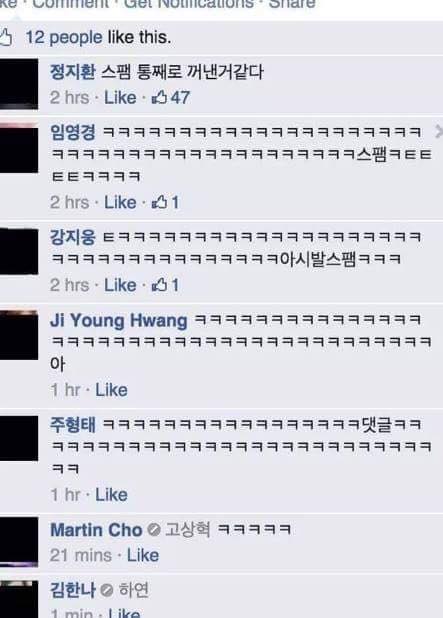Screen dimensions: 443x618
Task: Click the Share link in the top bar
Action: tap(292, 4)
